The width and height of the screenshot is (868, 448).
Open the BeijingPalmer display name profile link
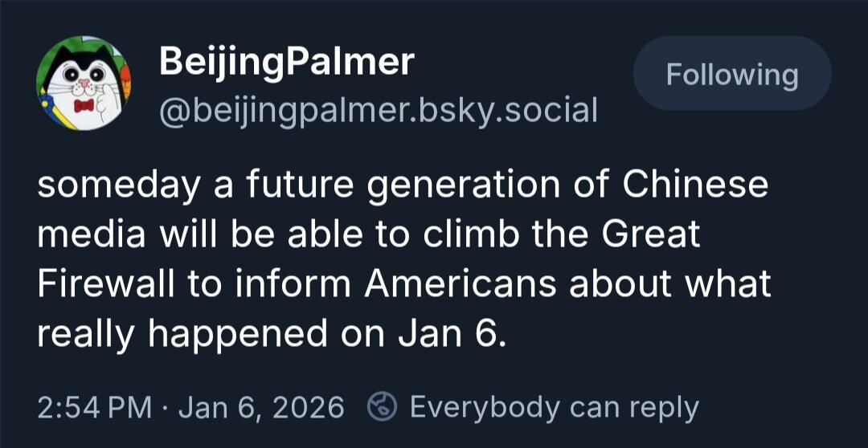click(286, 62)
